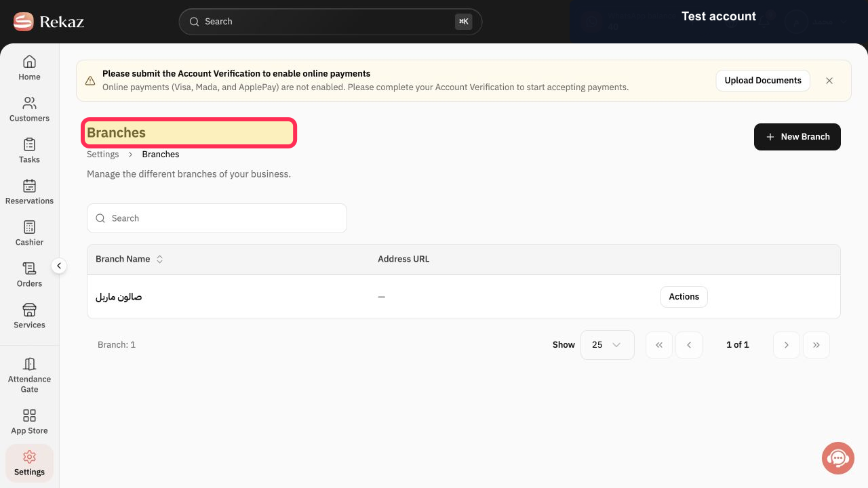
Task: Open the App Store grid icon
Action: coord(29,415)
